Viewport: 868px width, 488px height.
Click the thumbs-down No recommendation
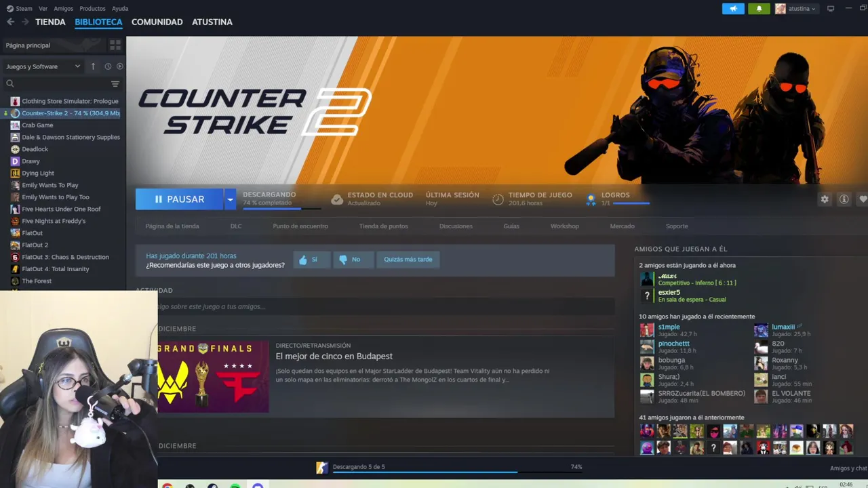coord(353,260)
